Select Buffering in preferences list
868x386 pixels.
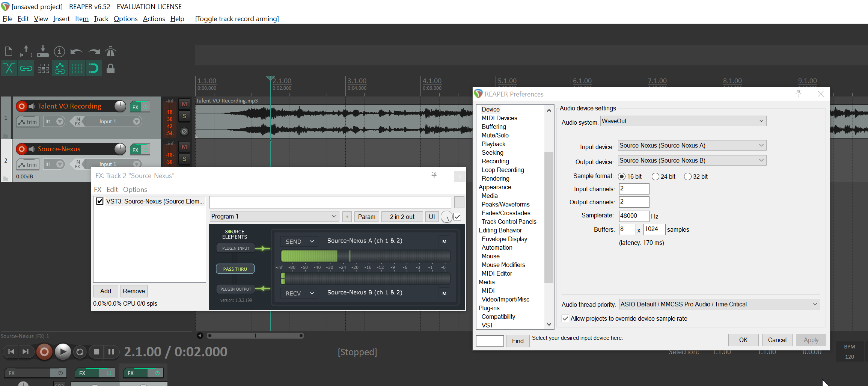pyautogui.click(x=494, y=127)
